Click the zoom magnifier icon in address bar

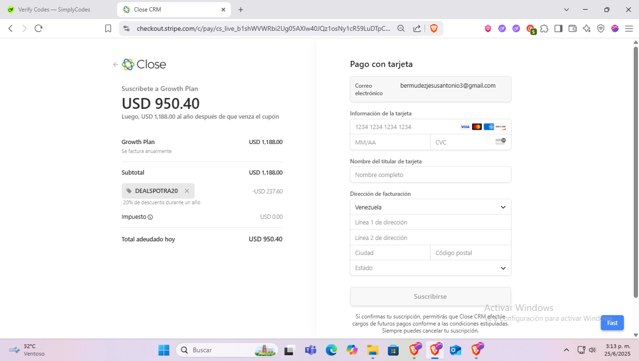click(401, 28)
